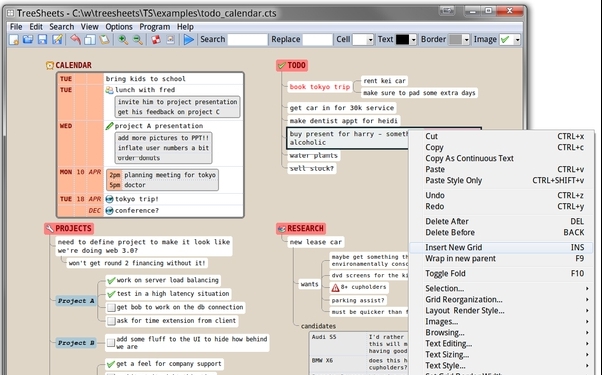Select the Project A cell
The width and height of the screenshot is (604, 375).
76,301
